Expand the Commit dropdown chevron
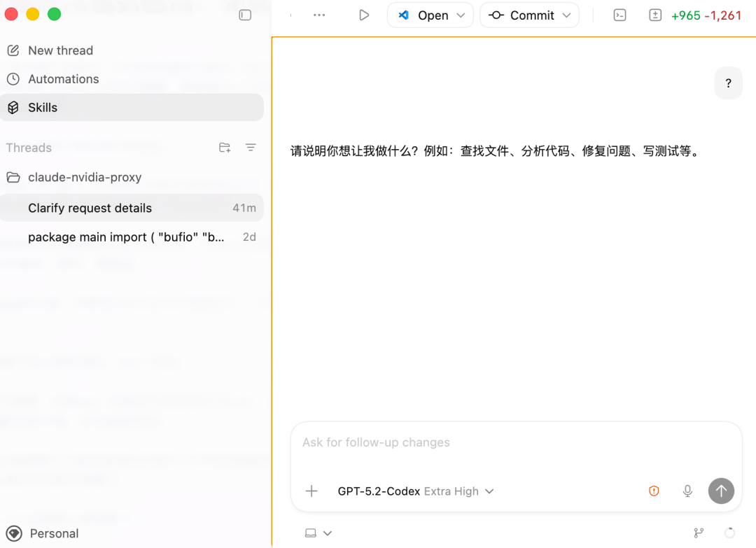Screen dimensions: 756x548 566,15
